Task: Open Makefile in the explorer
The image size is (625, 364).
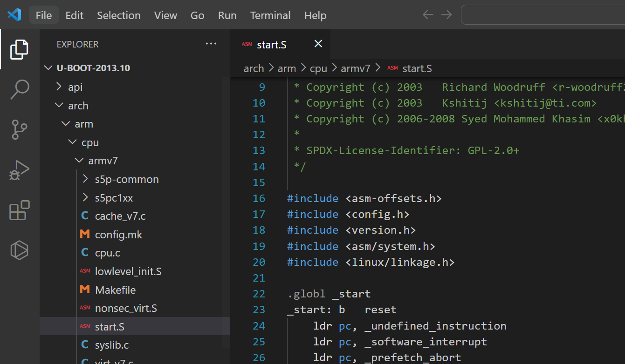Action: [116, 290]
